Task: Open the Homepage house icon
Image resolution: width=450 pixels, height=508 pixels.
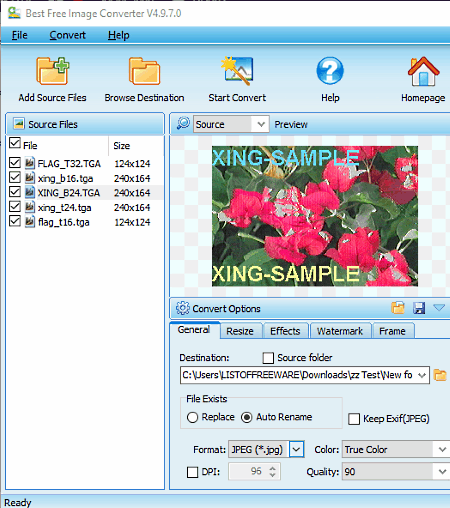Action: click(x=423, y=71)
